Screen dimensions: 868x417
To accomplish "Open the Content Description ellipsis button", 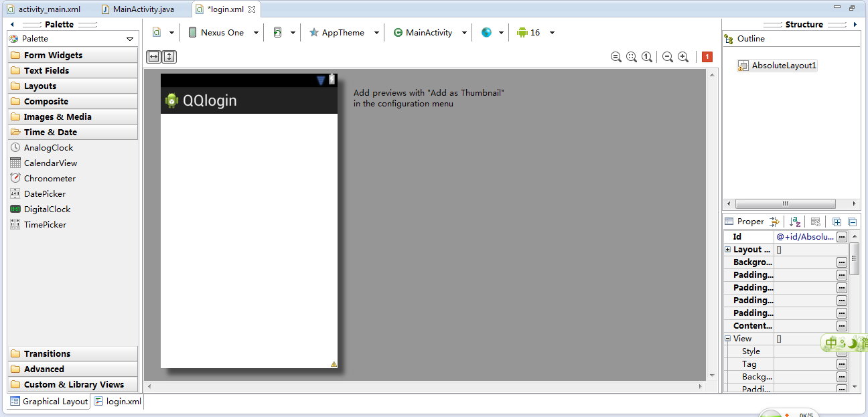I will (x=842, y=326).
